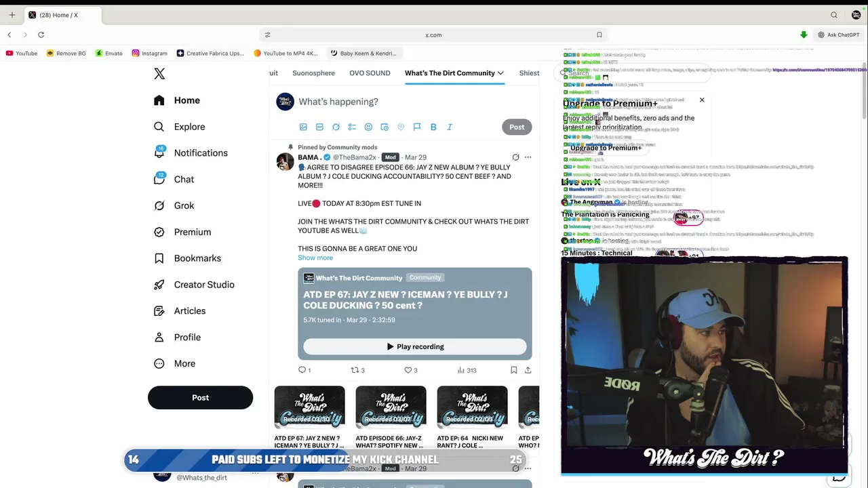Add a poll using the poll icon
The width and height of the screenshot is (868, 488).
click(352, 127)
